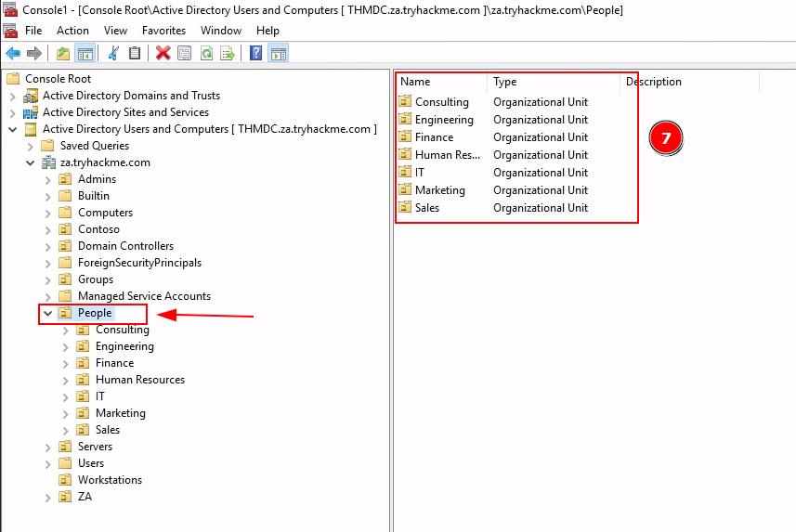Click the green Refresh toolbar icon
Viewport: 796px width, 532px height.
(x=206, y=53)
